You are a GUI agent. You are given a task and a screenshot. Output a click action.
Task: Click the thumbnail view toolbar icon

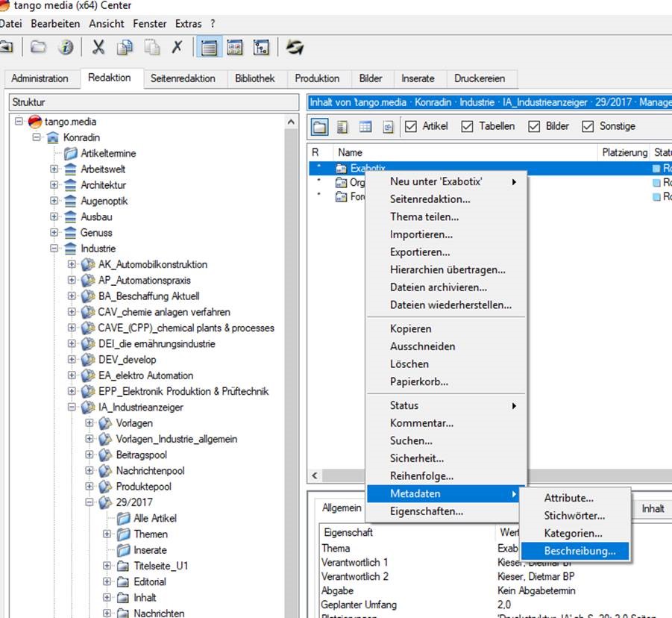point(235,47)
